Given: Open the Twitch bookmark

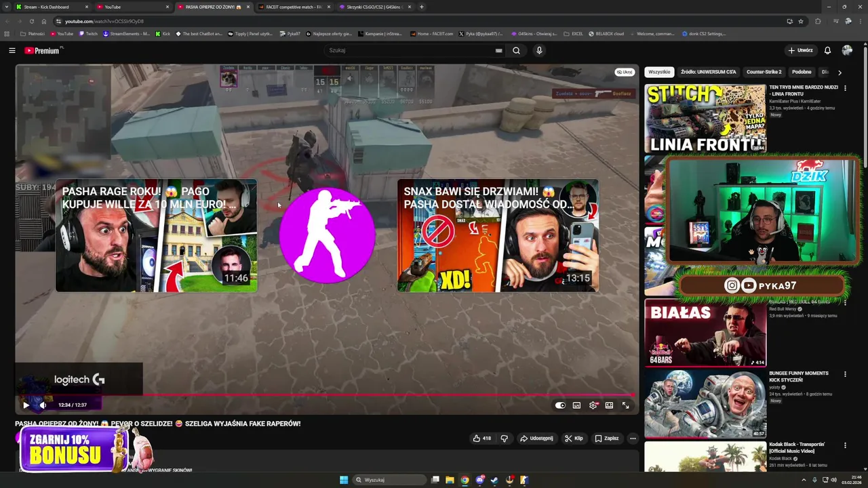Looking at the screenshot, I should coord(88,33).
